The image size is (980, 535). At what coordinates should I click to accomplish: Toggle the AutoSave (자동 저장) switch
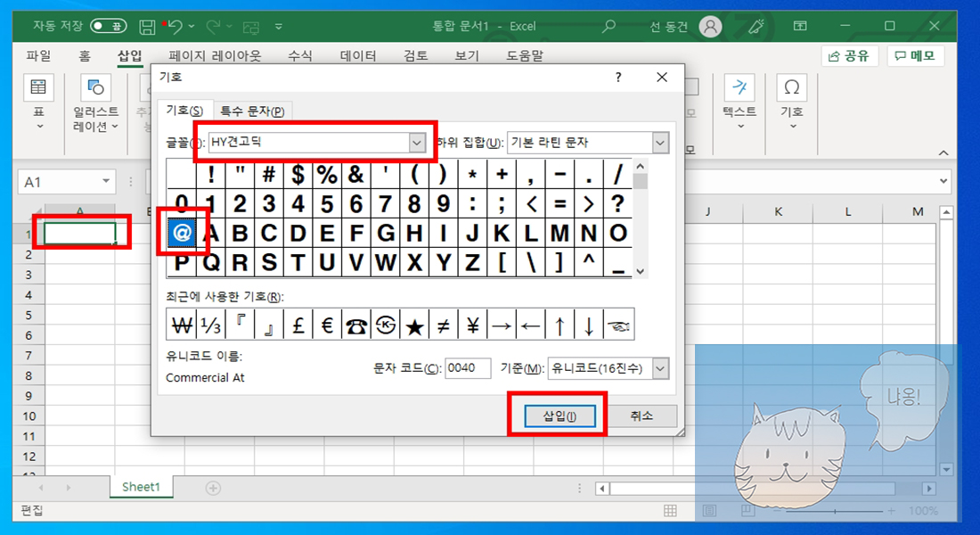(108, 26)
